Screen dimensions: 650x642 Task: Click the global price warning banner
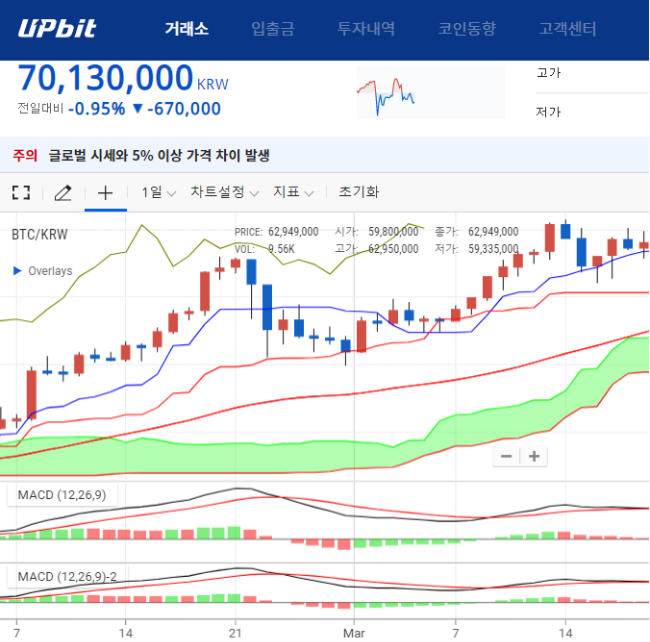pos(325,155)
